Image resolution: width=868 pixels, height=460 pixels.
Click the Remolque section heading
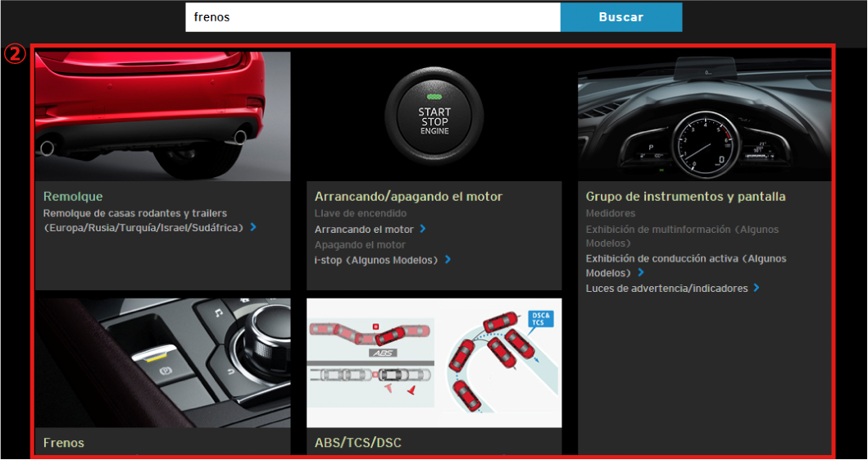[x=73, y=197]
